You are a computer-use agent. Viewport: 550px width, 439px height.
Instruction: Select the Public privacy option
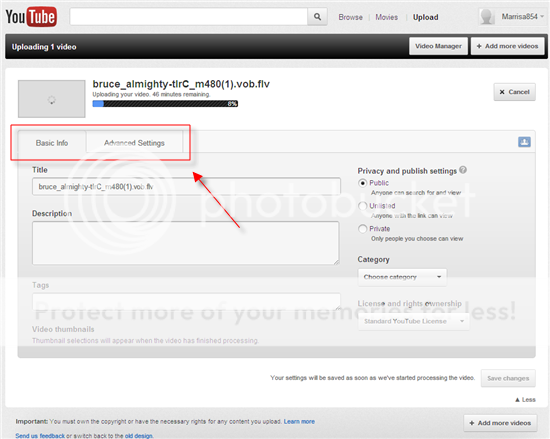[363, 183]
